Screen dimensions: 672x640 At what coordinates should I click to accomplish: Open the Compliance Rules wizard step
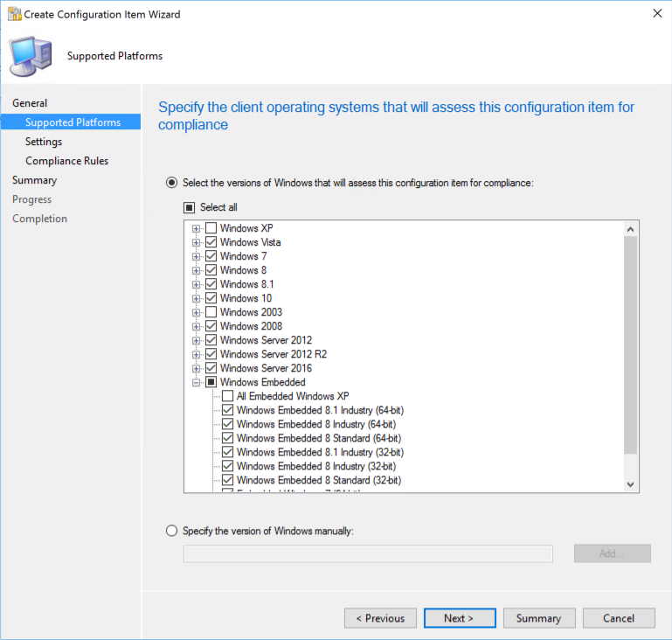coord(67,161)
